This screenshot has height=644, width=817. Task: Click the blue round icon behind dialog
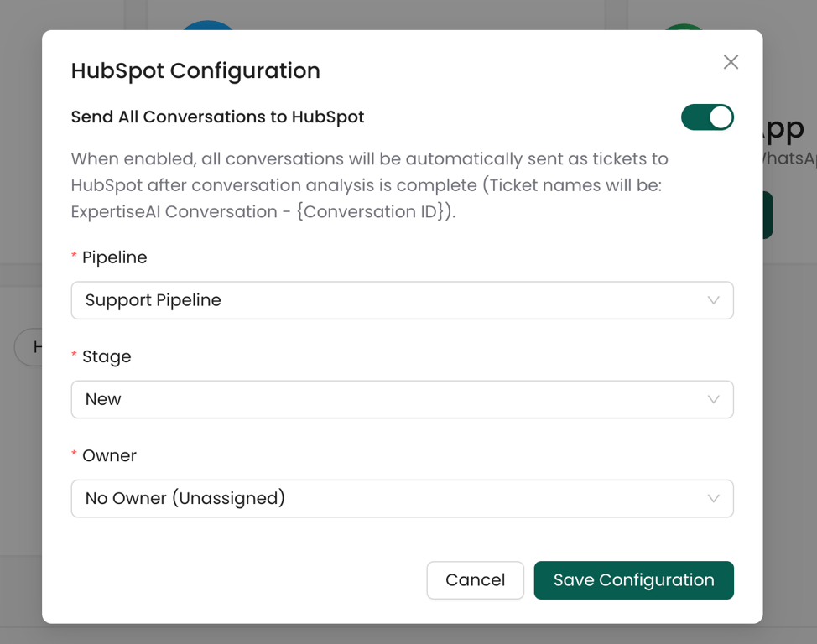coord(208,25)
